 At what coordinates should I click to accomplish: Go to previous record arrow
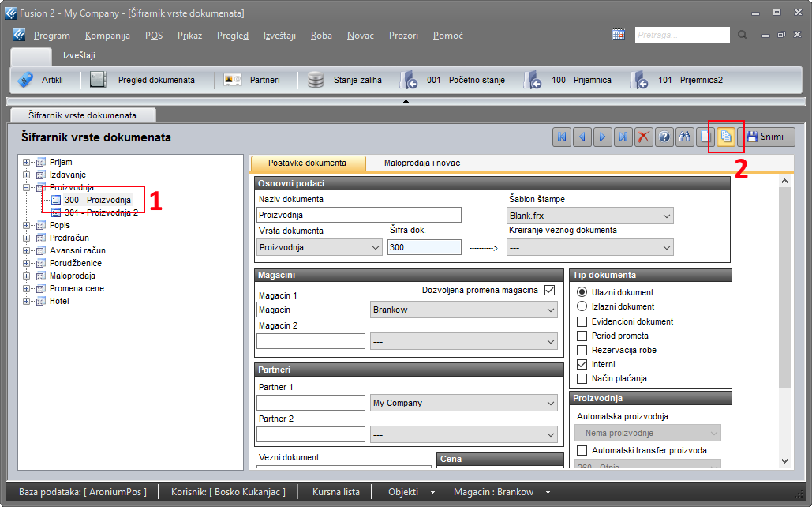pyautogui.click(x=582, y=137)
